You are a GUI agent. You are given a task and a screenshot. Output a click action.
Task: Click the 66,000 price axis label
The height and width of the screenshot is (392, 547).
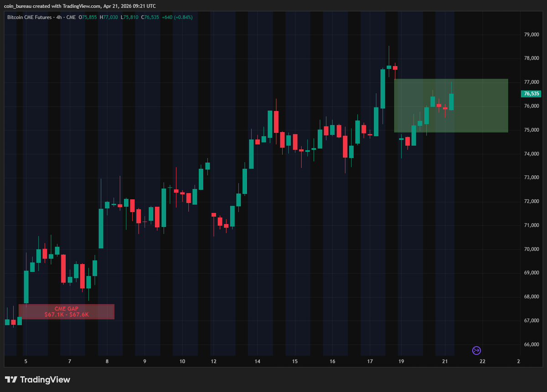point(532,344)
